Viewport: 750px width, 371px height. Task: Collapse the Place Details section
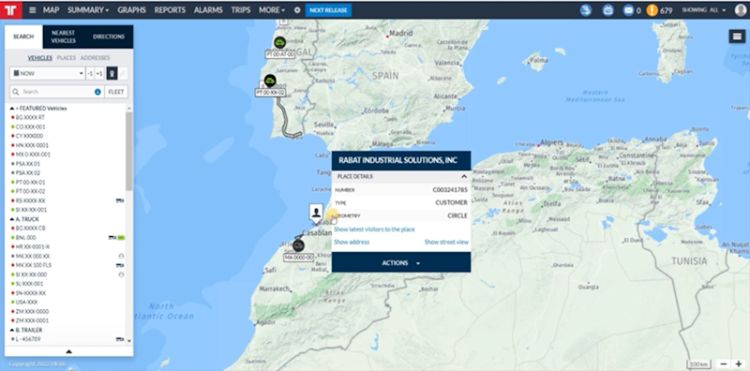pyautogui.click(x=463, y=176)
